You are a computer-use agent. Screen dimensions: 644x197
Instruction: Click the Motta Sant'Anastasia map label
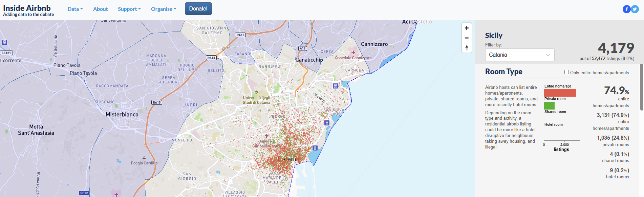click(36, 130)
